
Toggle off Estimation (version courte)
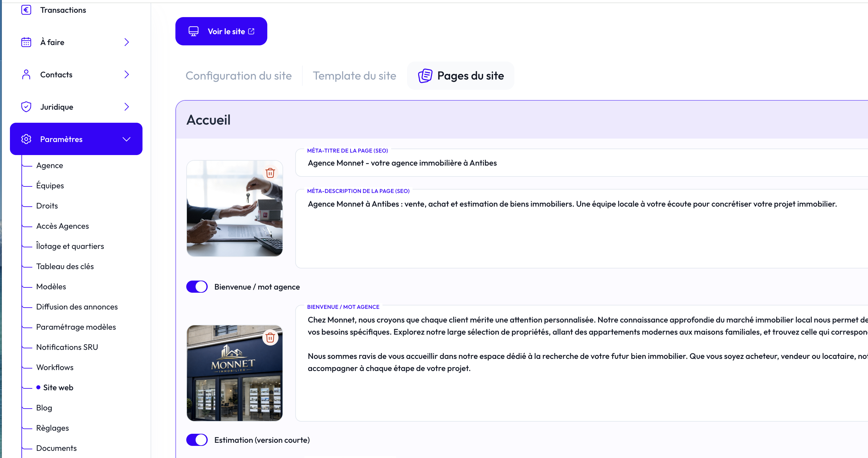(x=197, y=440)
